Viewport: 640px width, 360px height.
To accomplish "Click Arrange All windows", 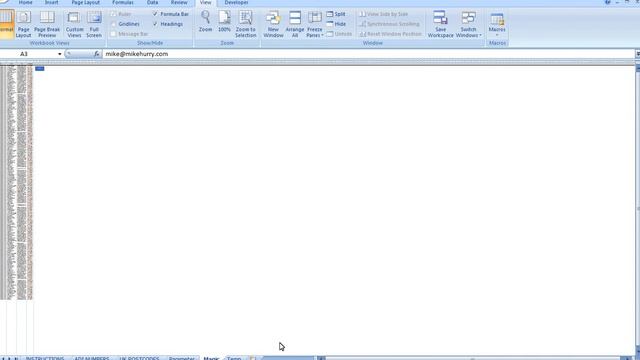I will tap(295, 24).
